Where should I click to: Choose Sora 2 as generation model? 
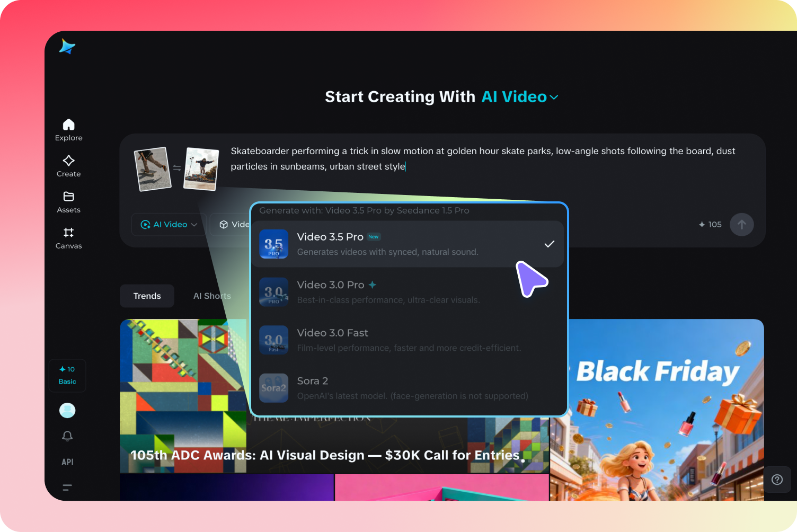click(x=407, y=387)
